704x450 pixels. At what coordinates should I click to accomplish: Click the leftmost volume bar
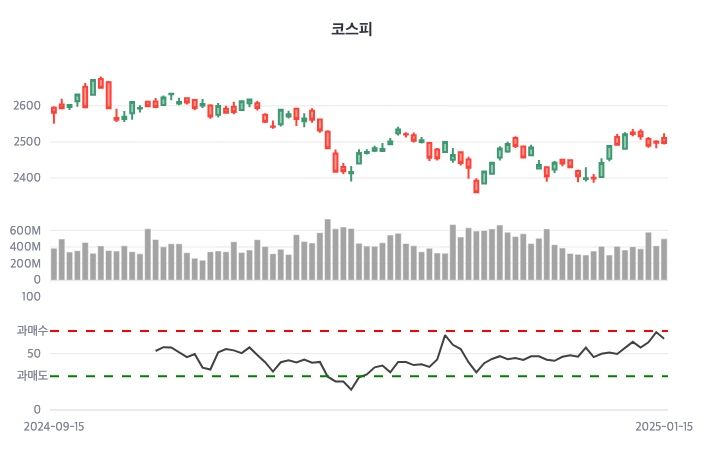(x=54, y=264)
